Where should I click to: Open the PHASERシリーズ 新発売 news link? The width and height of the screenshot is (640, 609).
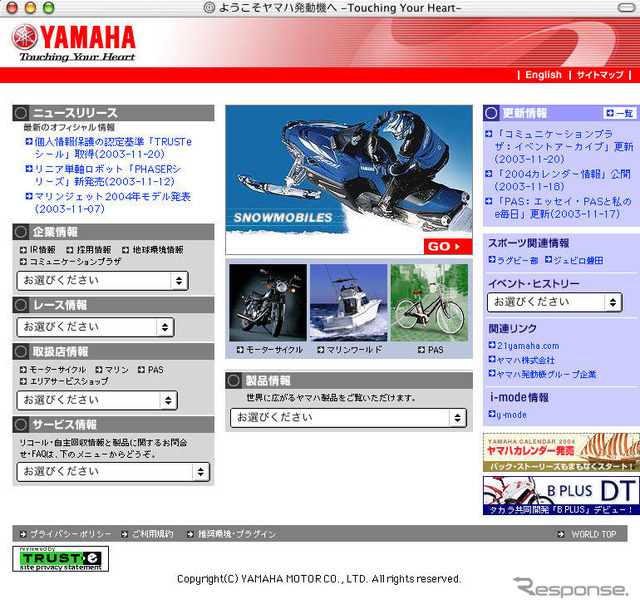tap(108, 175)
